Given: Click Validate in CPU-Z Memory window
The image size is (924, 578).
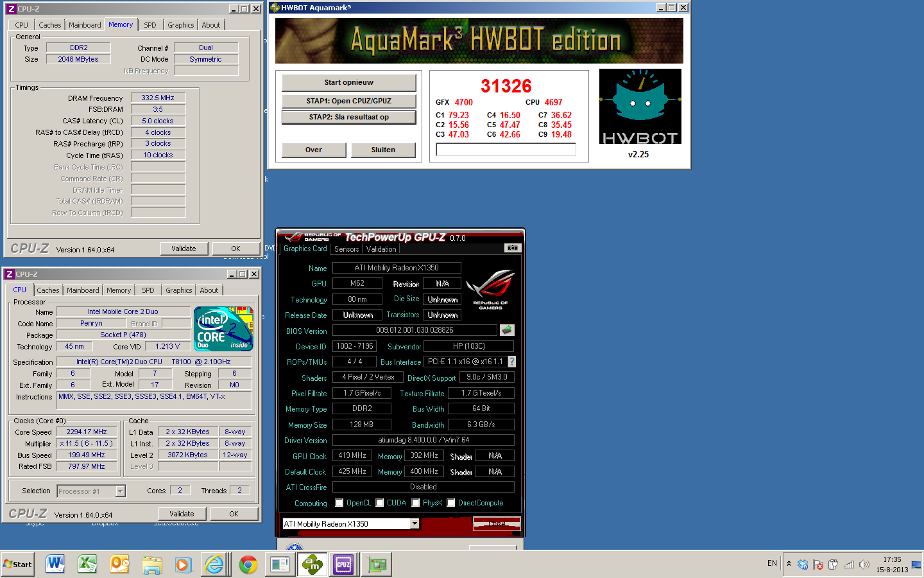Looking at the screenshot, I should point(184,249).
